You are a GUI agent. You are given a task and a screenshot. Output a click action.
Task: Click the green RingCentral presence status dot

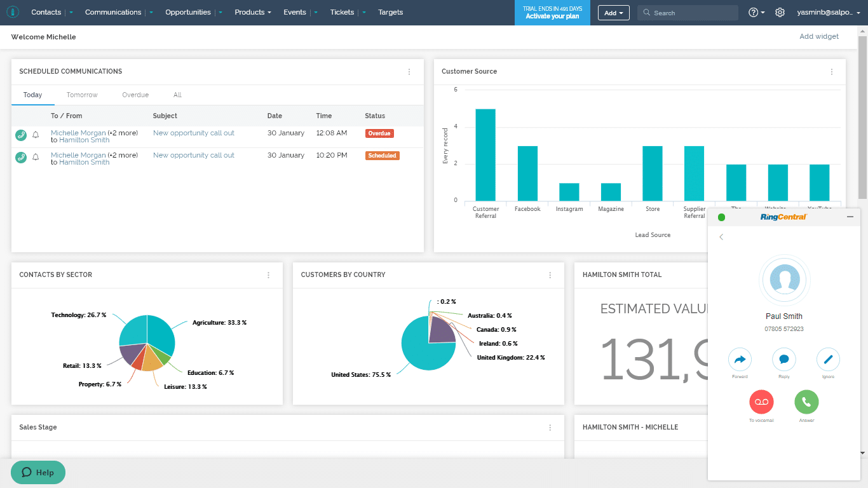721,217
